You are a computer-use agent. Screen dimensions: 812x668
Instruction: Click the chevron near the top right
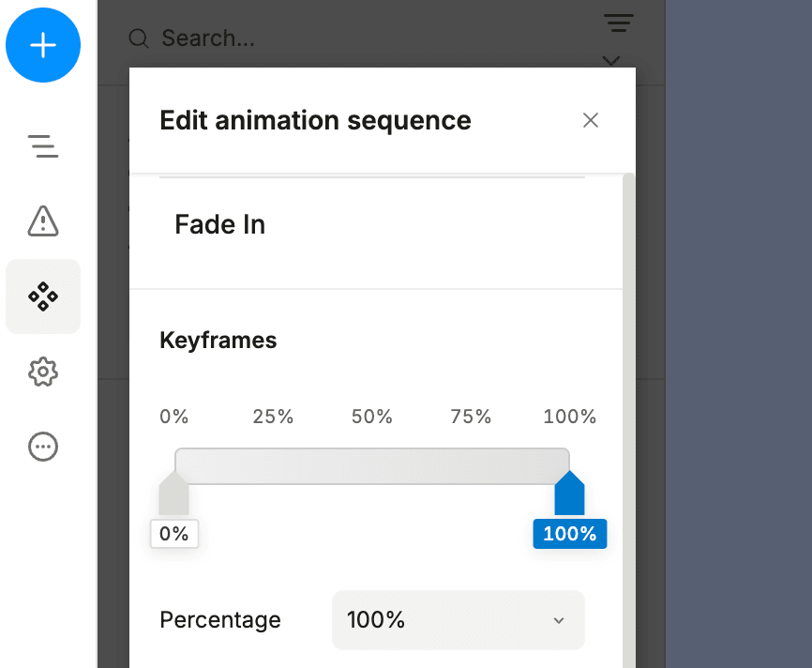[x=611, y=60]
